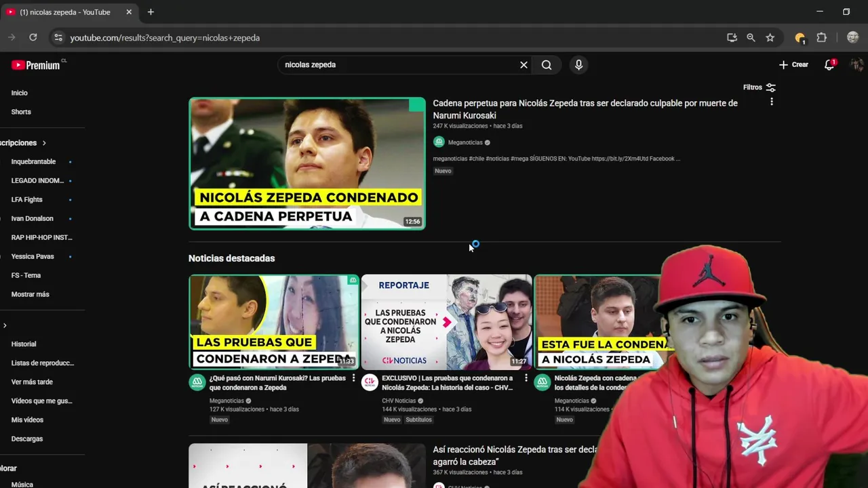Viewport: 868px width, 488px height.
Task: Click Noticias destacadas heading
Action: [x=231, y=258]
